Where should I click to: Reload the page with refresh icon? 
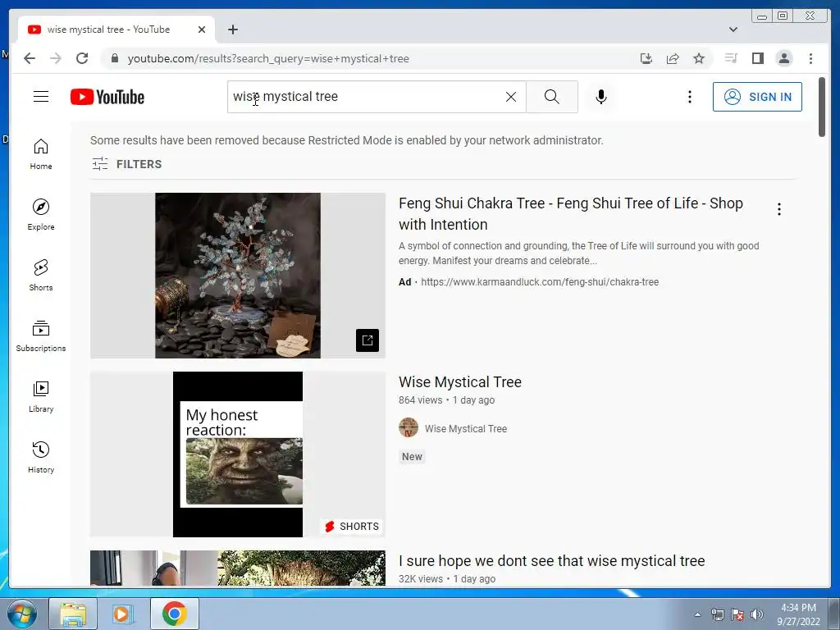coord(82,58)
